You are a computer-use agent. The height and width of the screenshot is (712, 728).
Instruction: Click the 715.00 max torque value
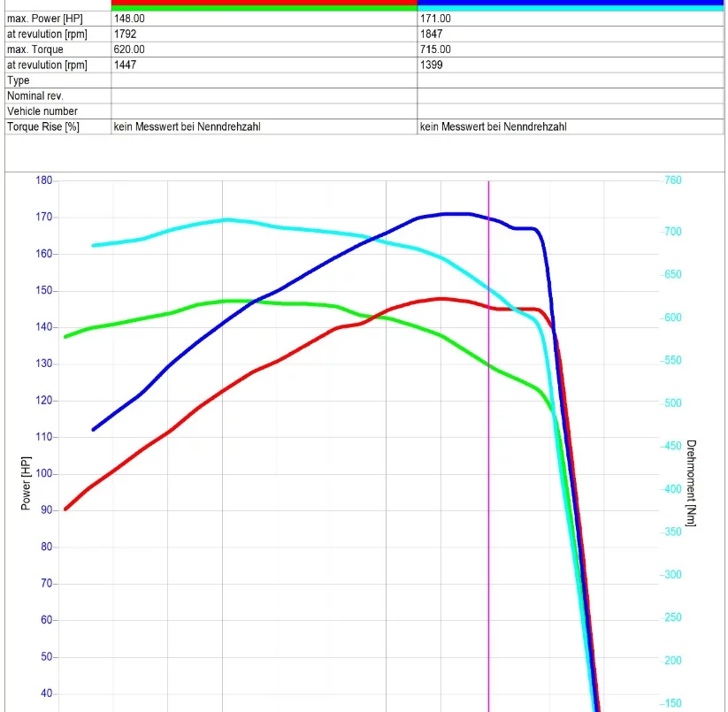(x=435, y=50)
